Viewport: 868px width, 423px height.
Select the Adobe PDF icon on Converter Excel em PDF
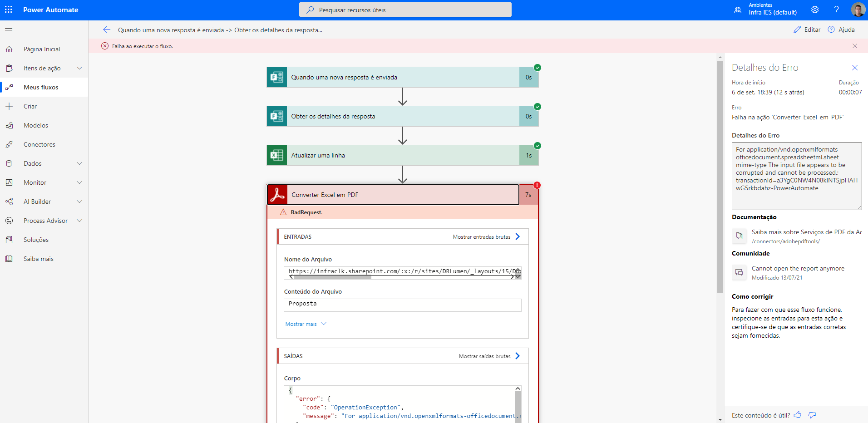click(x=277, y=194)
